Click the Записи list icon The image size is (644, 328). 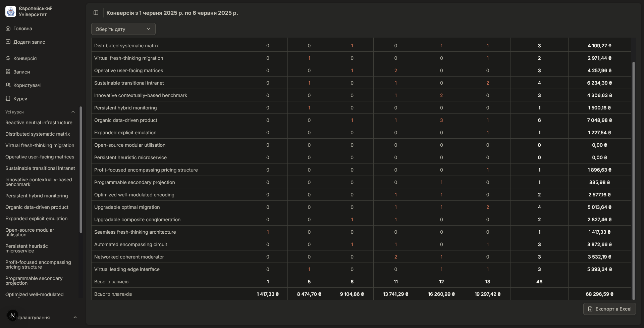click(x=8, y=72)
